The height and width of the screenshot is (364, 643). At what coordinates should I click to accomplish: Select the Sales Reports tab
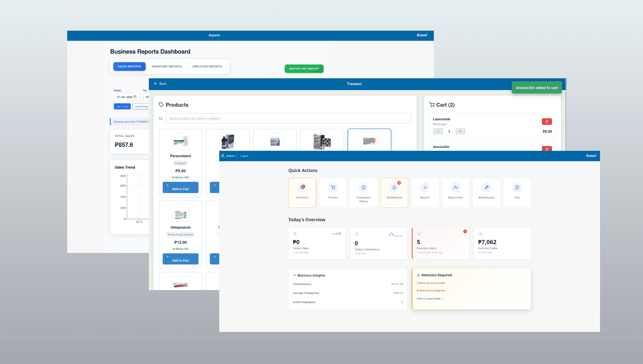pyautogui.click(x=129, y=66)
